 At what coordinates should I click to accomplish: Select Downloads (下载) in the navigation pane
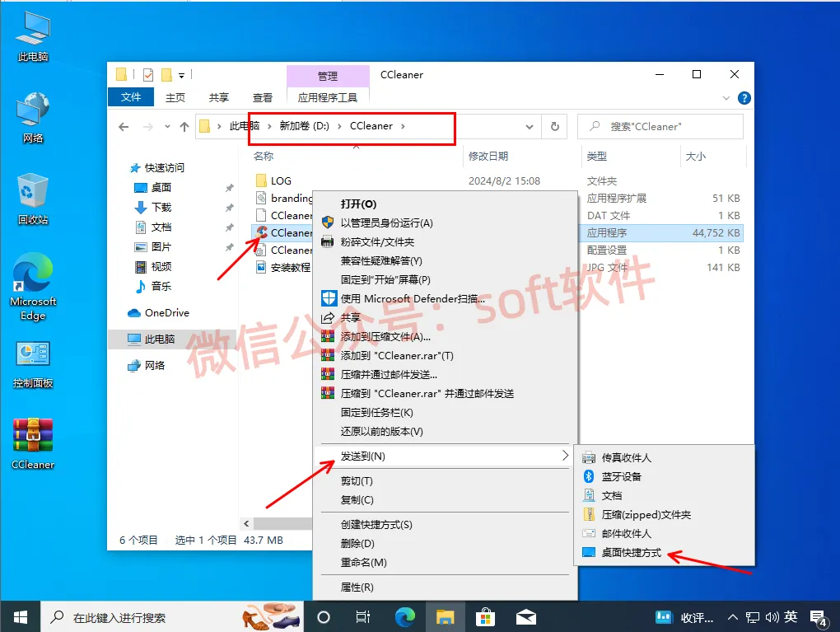[x=161, y=207]
